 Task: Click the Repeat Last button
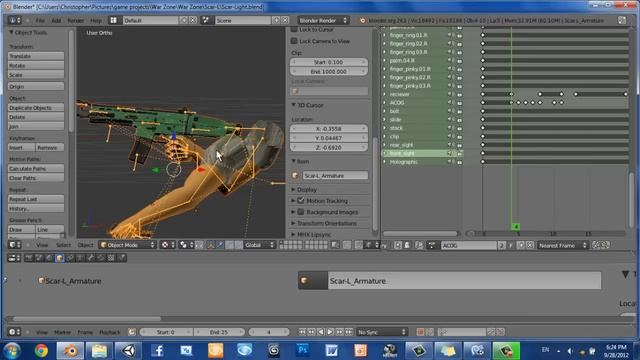(36, 199)
